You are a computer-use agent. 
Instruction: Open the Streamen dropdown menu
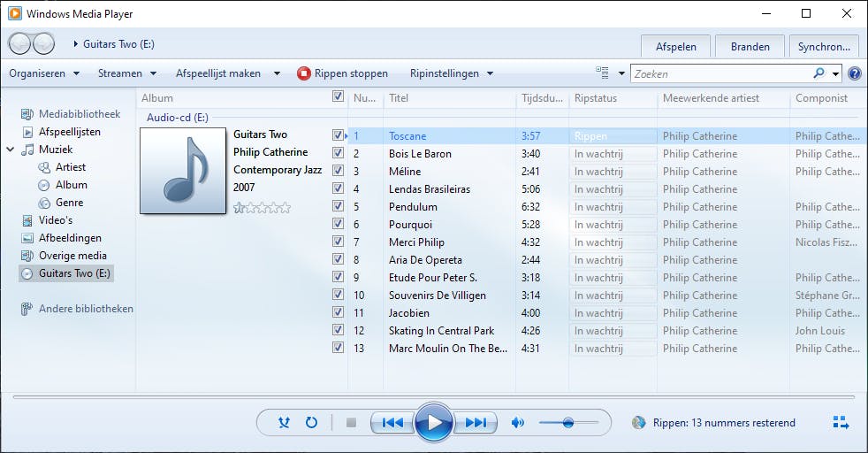click(x=127, y=73)
